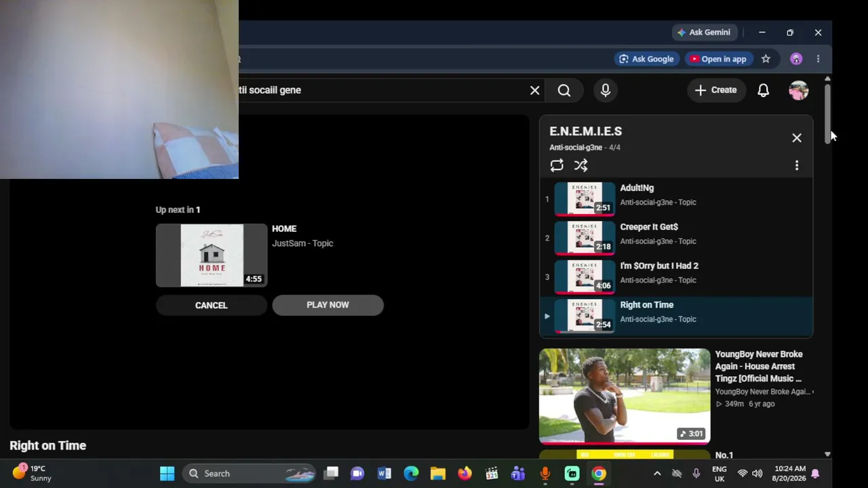868x488 pixels.
Task: Click the 'Right on Time' video title below the player
Action: tap(48, 445)
